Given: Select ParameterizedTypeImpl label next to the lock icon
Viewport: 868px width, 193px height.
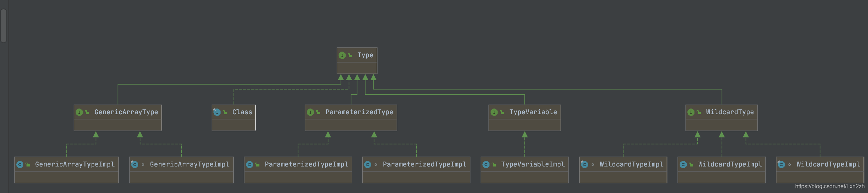Looking at the screenshot, I should (x=306, y=164).
